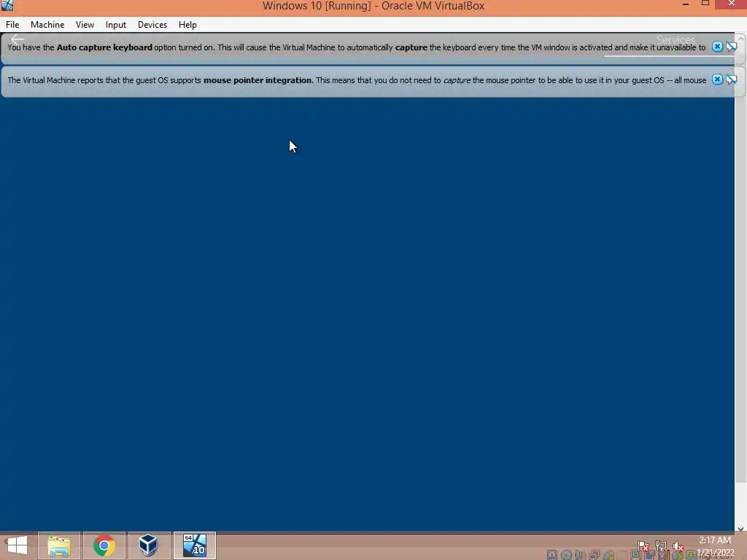This screenshot has height=560, width=747.
Task: Maximize the VirtualBox VM window
Action: tap(705, 4)
